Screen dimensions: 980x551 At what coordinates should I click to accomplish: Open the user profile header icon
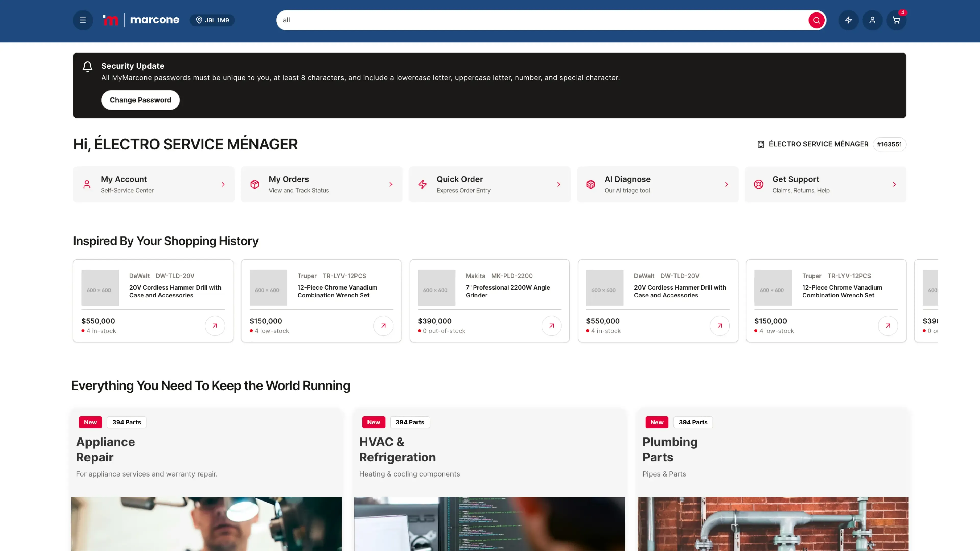pos(872,20)
